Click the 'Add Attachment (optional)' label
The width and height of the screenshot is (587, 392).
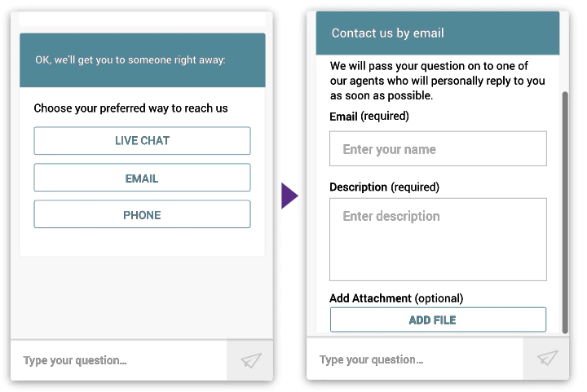tap(396, 298)
